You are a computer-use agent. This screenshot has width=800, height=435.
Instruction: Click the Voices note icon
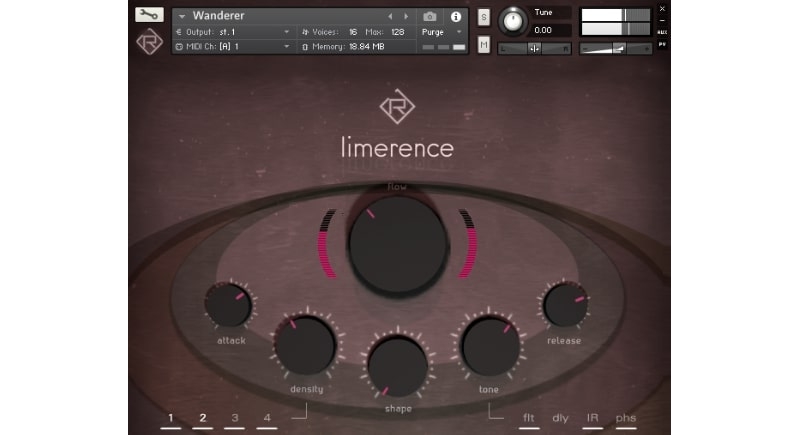[305, 32]
